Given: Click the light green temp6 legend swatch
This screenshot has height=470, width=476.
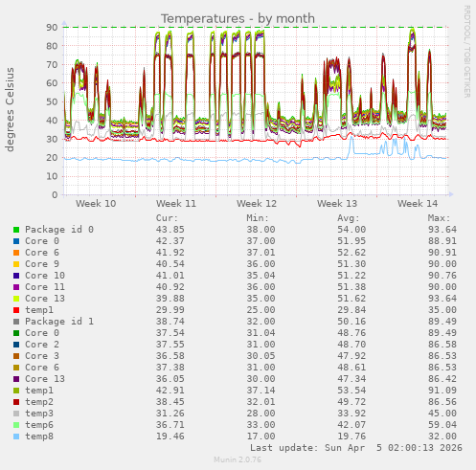Looking at the screenshot, I should coord(16,425).
